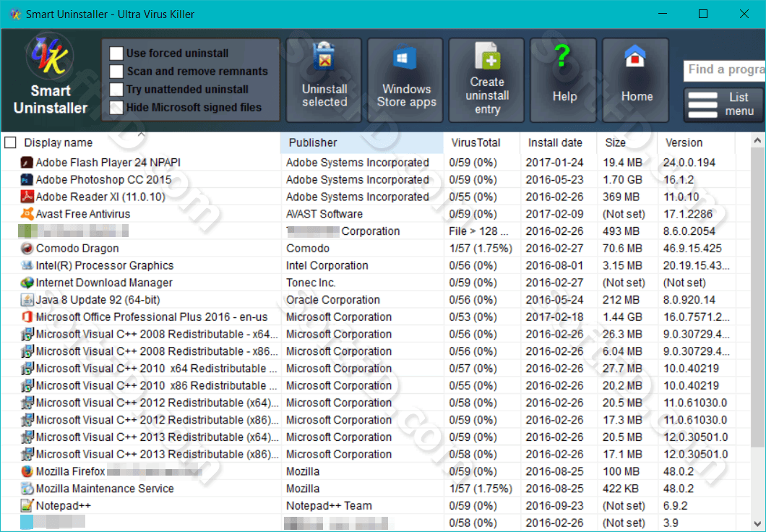Select Internet Download Manager entry
The width and height of the screenshot is (766, 532).
104,283
